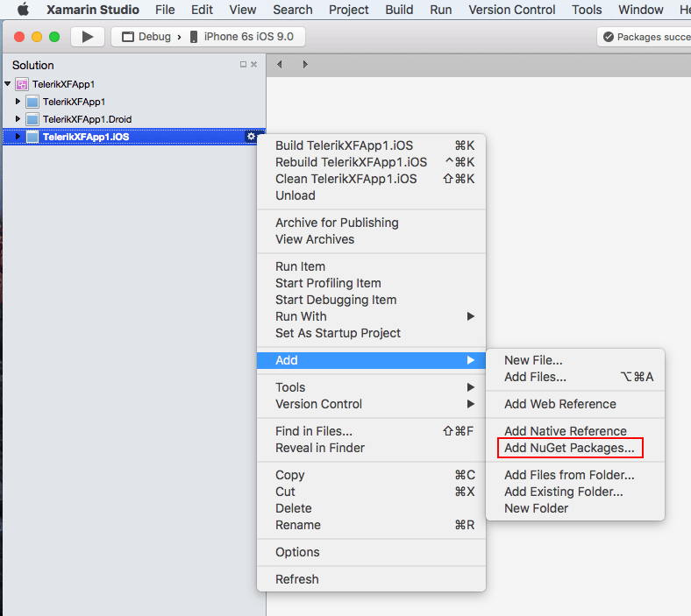This screenshot has width=691, height=616.
Task: Open the Xamarin Studio application menu
Action: click(x=93, y=10)
